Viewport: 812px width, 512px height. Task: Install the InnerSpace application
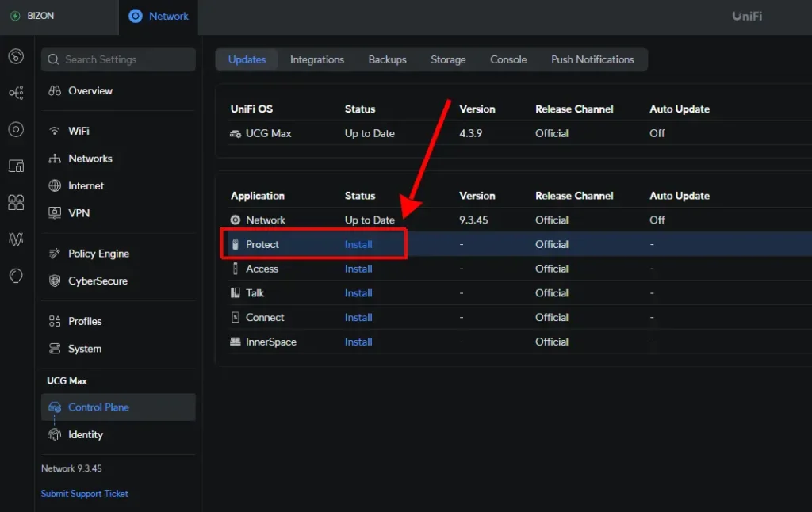tap(358, 342)
